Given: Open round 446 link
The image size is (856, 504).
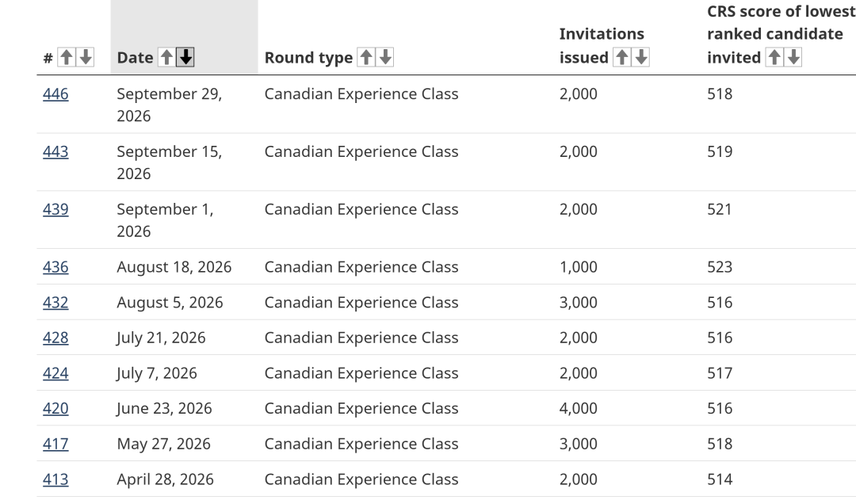Looking at the screenshot, I should point(55,94).
